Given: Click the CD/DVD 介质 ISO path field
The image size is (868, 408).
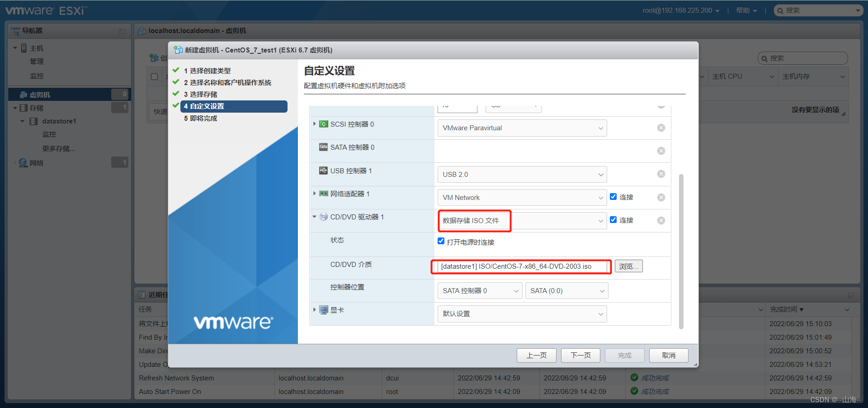Looking at the screenshot, I should [x=522, y=266].
